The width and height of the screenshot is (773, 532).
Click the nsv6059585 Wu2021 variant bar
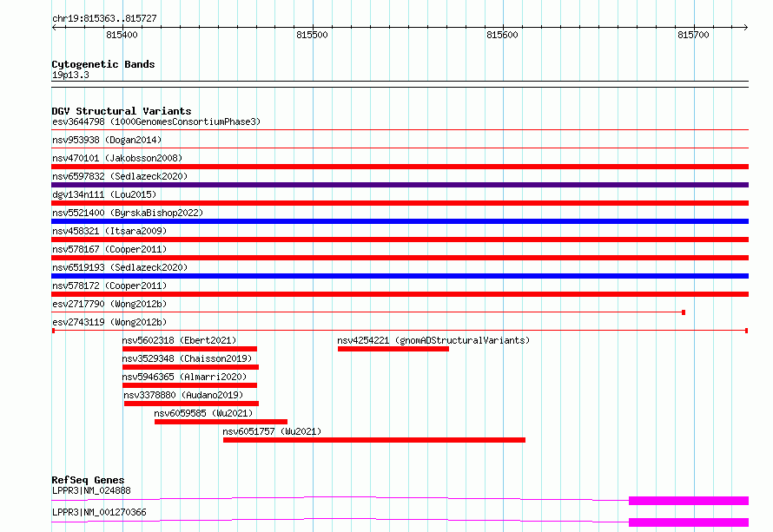(221, 422)
